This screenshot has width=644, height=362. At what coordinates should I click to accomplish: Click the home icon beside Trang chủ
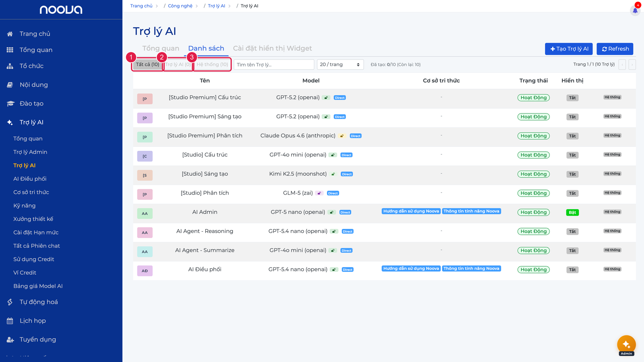click(x=10, y=34)
